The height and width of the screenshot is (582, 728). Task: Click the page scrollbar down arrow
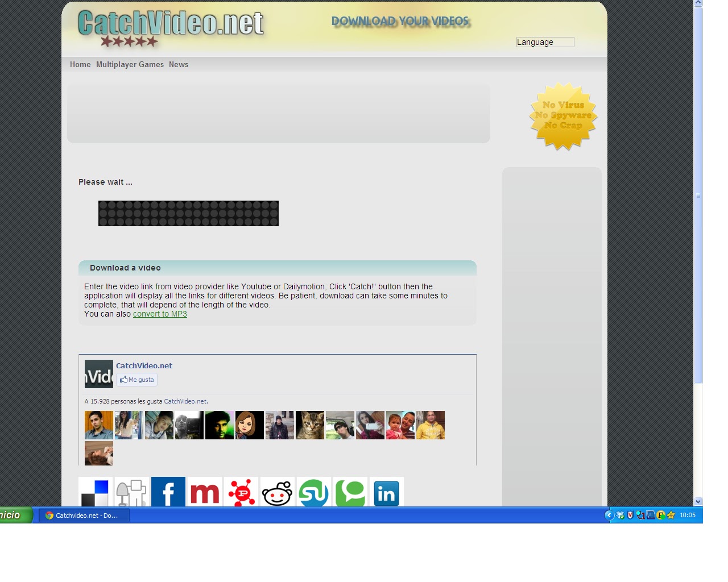point(698,501)
